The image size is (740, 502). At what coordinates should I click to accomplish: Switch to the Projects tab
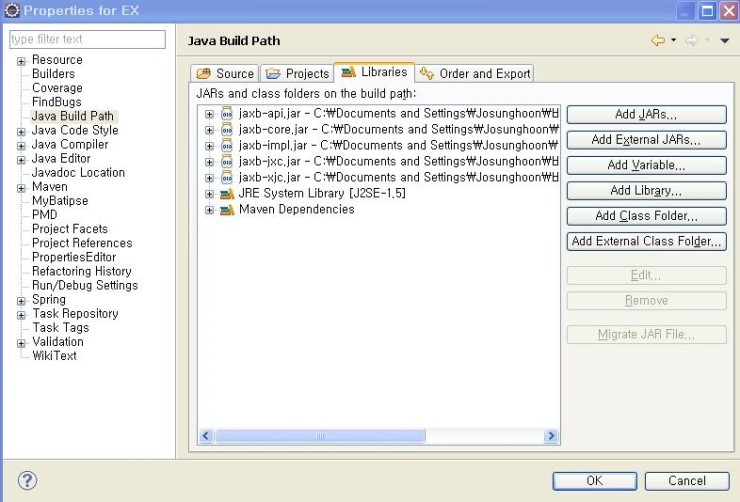[x=297, y=74]
